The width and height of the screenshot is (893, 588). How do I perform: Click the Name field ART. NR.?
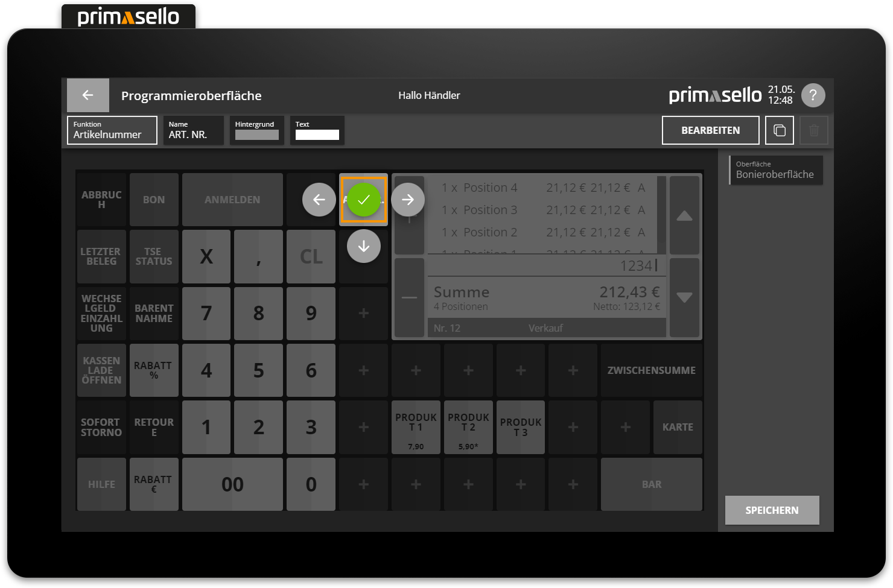pos(193,130)
